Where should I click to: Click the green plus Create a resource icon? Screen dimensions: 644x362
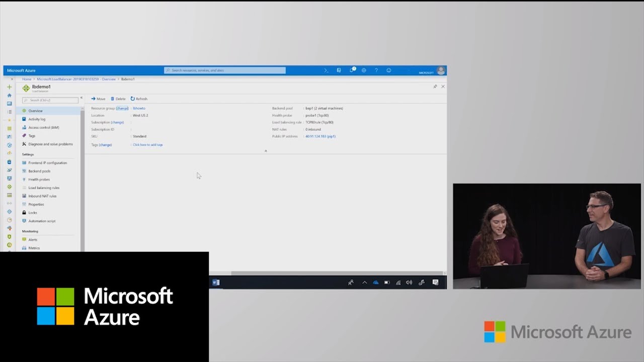pyautogui.click(x=9, y=87)
